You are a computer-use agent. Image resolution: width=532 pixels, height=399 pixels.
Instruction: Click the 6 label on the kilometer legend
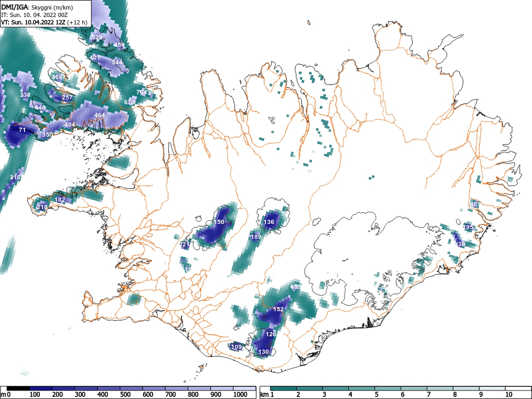[x=402, y=395]
